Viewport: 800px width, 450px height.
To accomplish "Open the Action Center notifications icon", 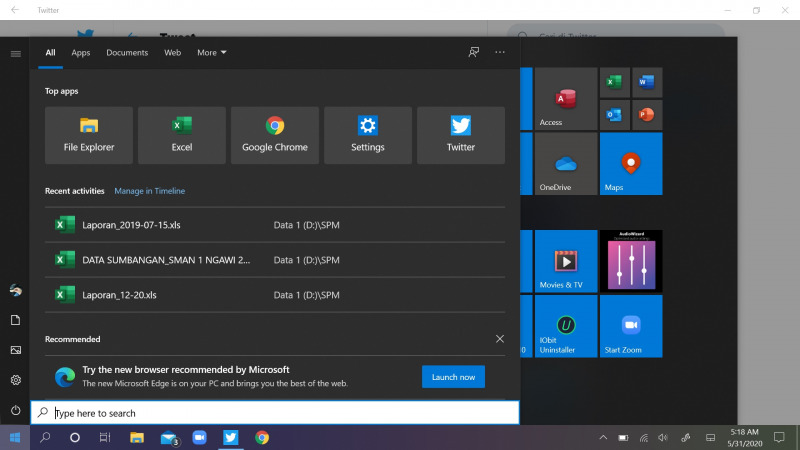I will (x=779, y=437).
